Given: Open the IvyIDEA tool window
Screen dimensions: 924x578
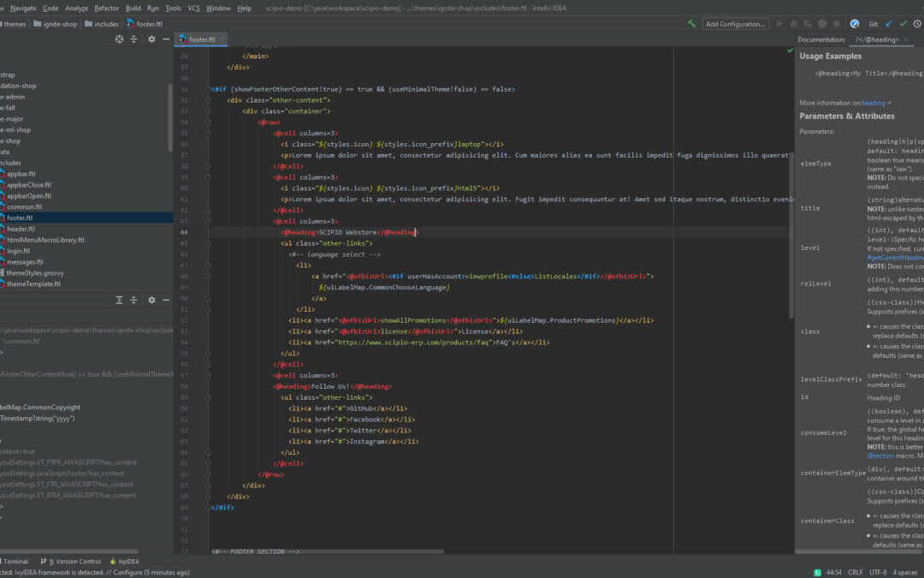Looking at the screenshot, I should 124,562.
